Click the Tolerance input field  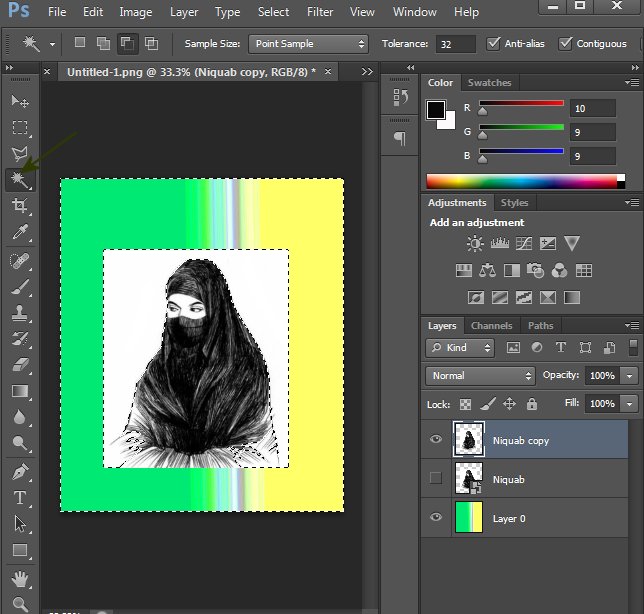click(457, 44)
